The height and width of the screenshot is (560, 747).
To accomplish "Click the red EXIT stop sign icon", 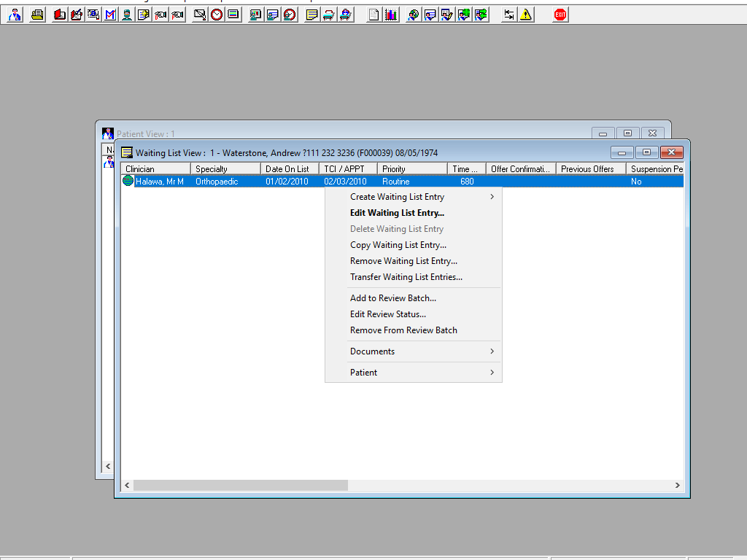I will point(560,15).
